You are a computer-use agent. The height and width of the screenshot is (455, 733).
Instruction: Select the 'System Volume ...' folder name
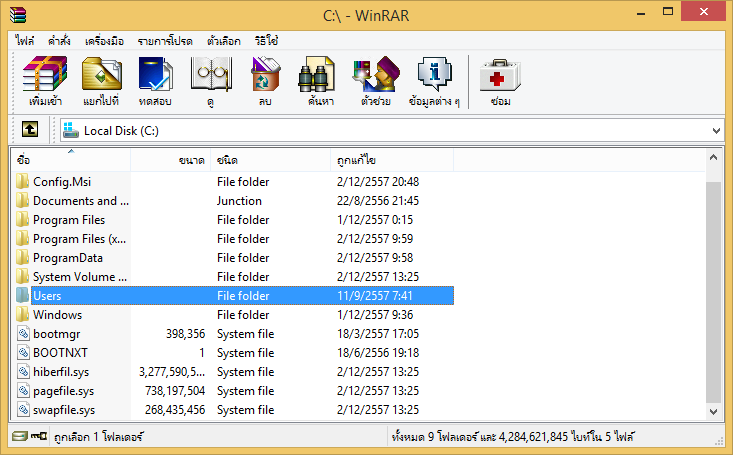tap(80, 277)
